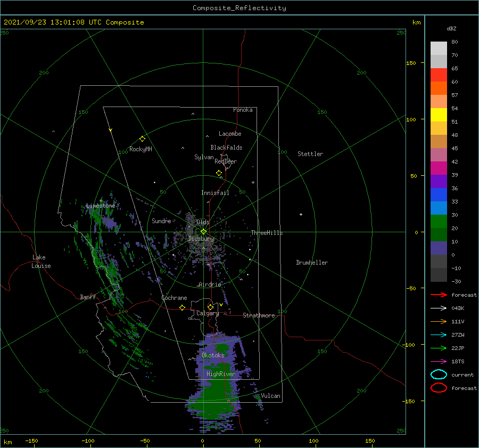Click the Drumheller label
The height and width of the screenshot is (448, 479).
(x=312, y=263)
